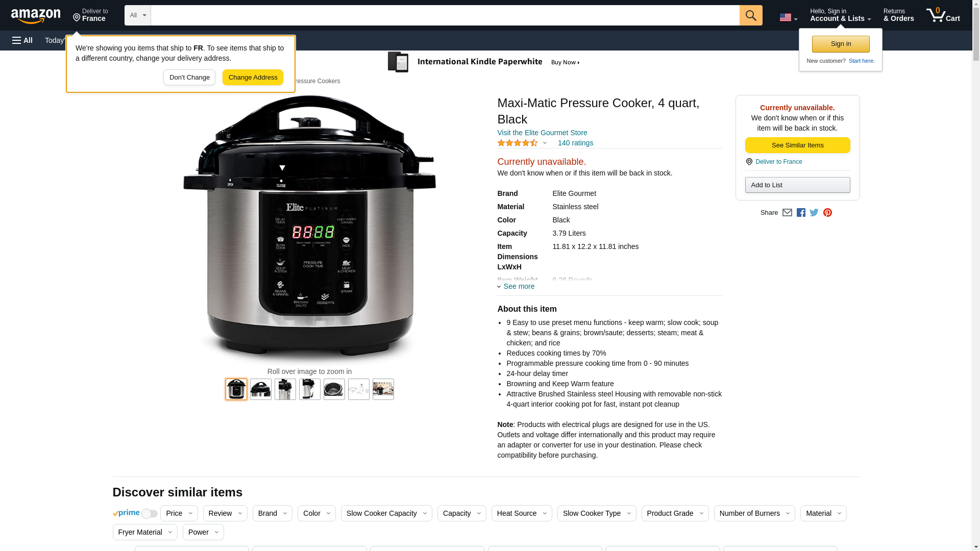Click the Change Address button

(x=253, y=78)
